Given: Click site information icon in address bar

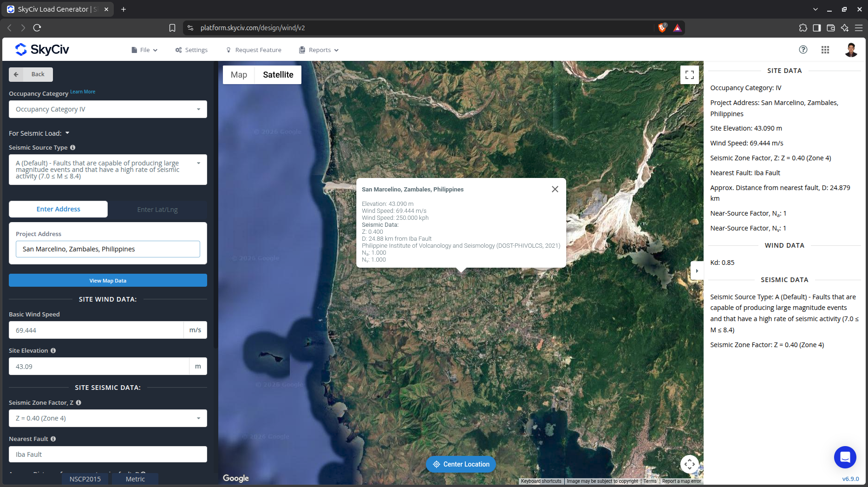Looking at the screenshot, I should pyautogui.click(x=190, y=28).
